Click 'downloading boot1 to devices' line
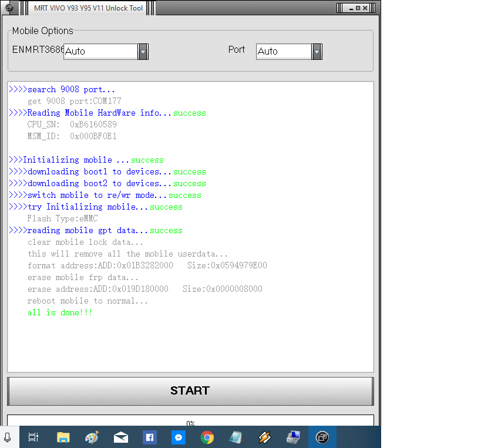Viewport: 481px width, 448px height. (x=107, y=171)
